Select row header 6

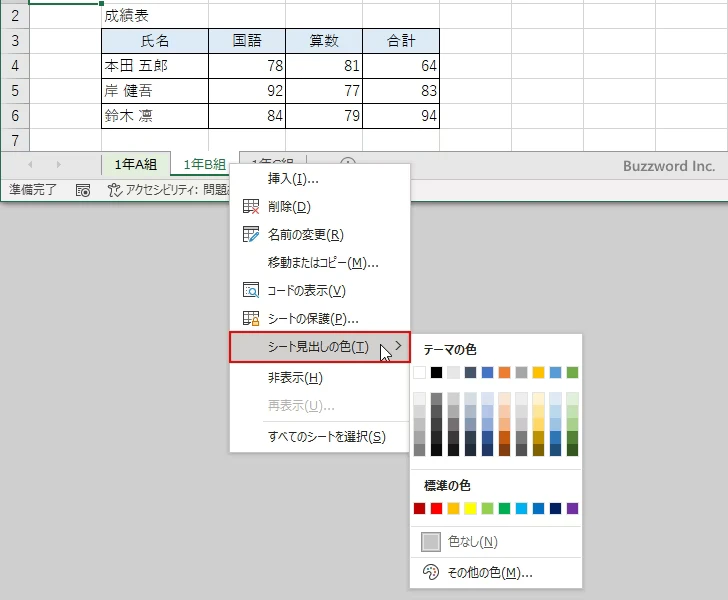click(15, 116)
